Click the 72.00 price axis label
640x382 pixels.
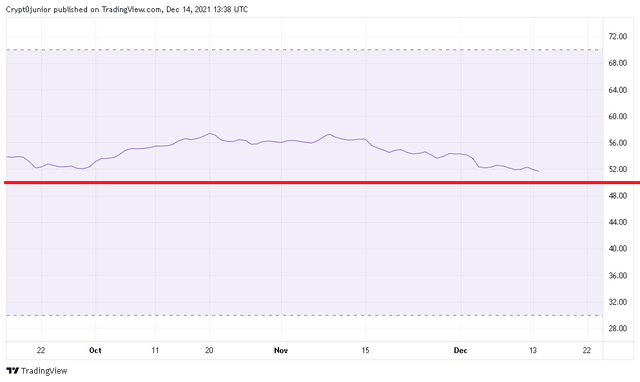click(x=618, y=36)
